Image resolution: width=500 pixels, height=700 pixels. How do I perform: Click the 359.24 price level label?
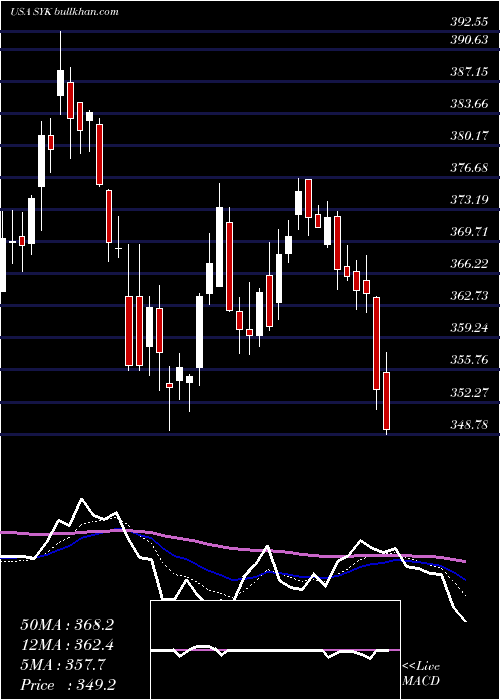click(x=469, y=328)
